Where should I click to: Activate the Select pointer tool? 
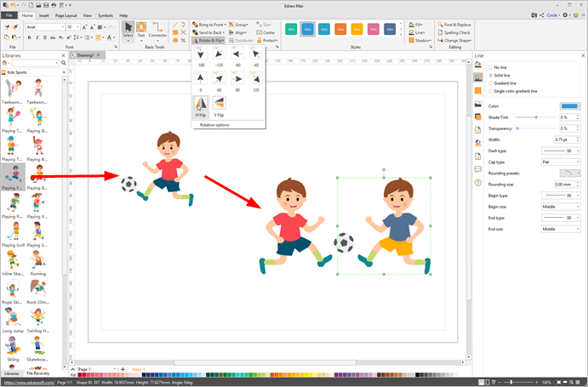tap(128, 30)
